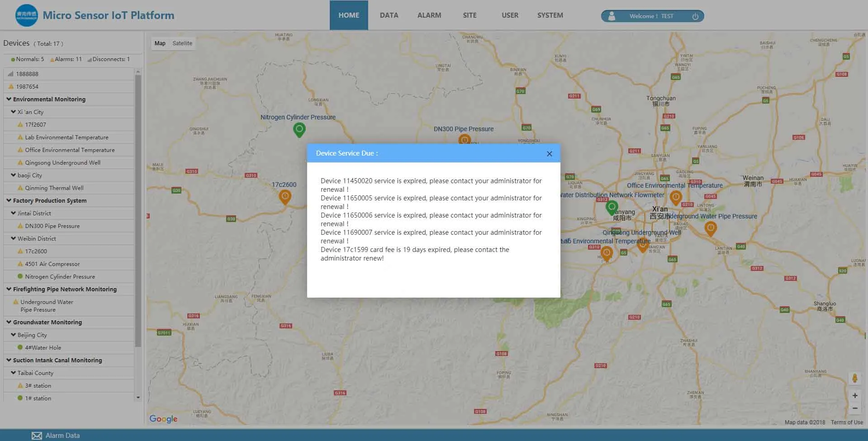Collapse the Environmental Monitoring group
This screenshot has height=441, width=868.
(x=9, y=99)
